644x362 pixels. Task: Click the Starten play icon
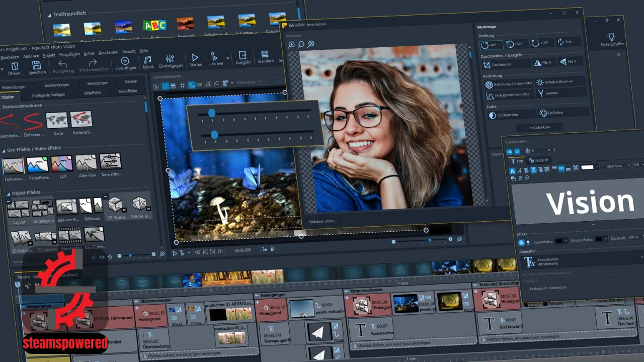(195, 57)
